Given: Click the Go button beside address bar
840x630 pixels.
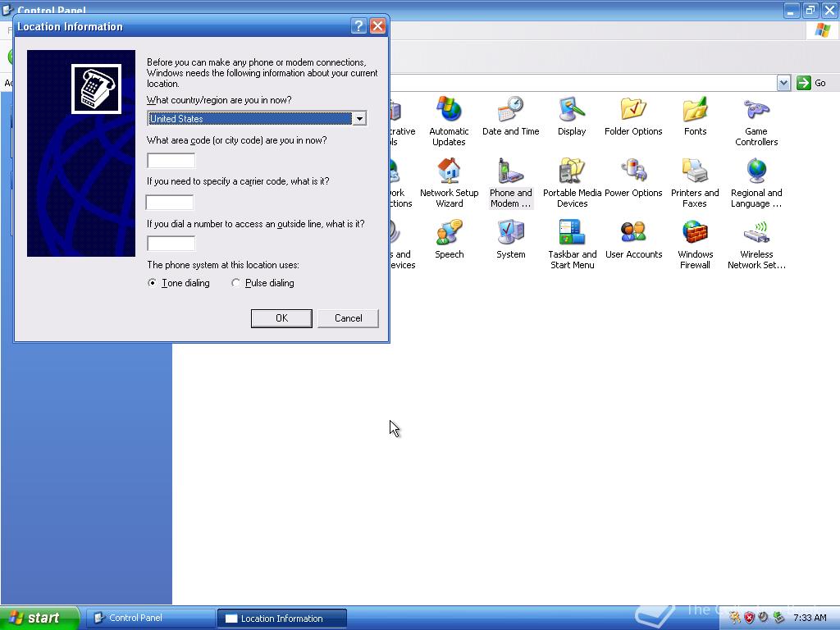Looking at the screenshot, I should click(x=811, y=83).
